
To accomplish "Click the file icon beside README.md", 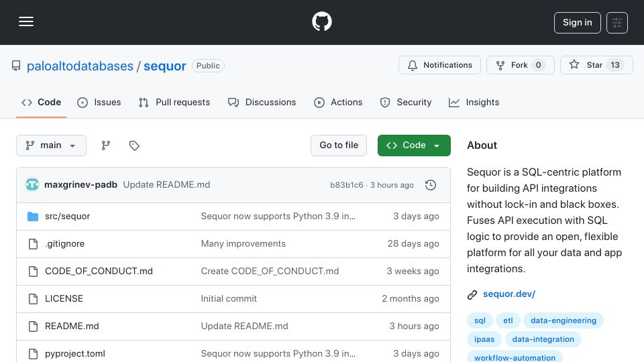I will tap(33, 326).
